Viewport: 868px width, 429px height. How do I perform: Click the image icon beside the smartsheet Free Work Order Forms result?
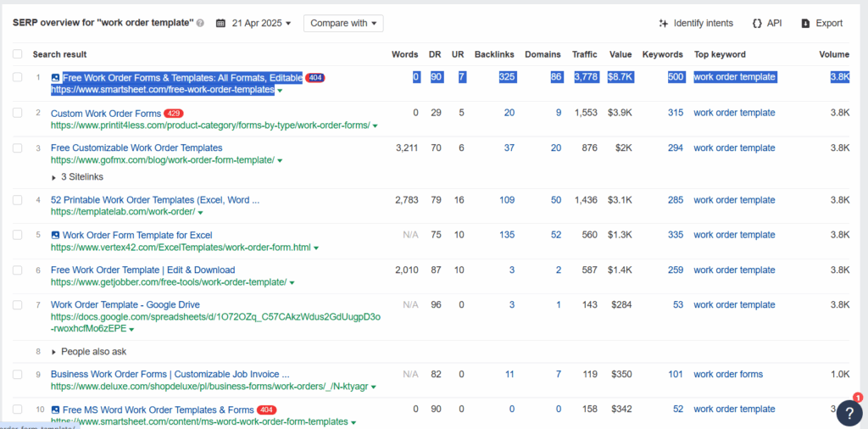(55, 77)
